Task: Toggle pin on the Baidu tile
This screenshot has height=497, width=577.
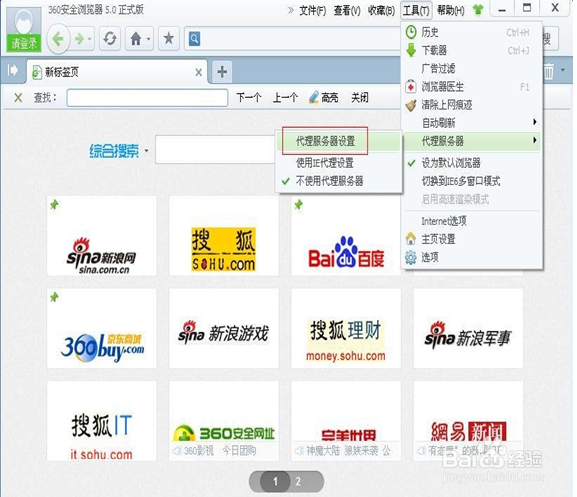Action: pos(299,204)
